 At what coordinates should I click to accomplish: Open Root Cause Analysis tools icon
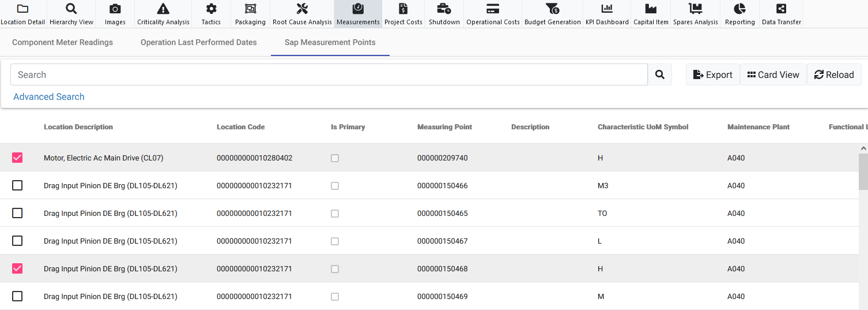pyautogui.click(x=302, y=9)
